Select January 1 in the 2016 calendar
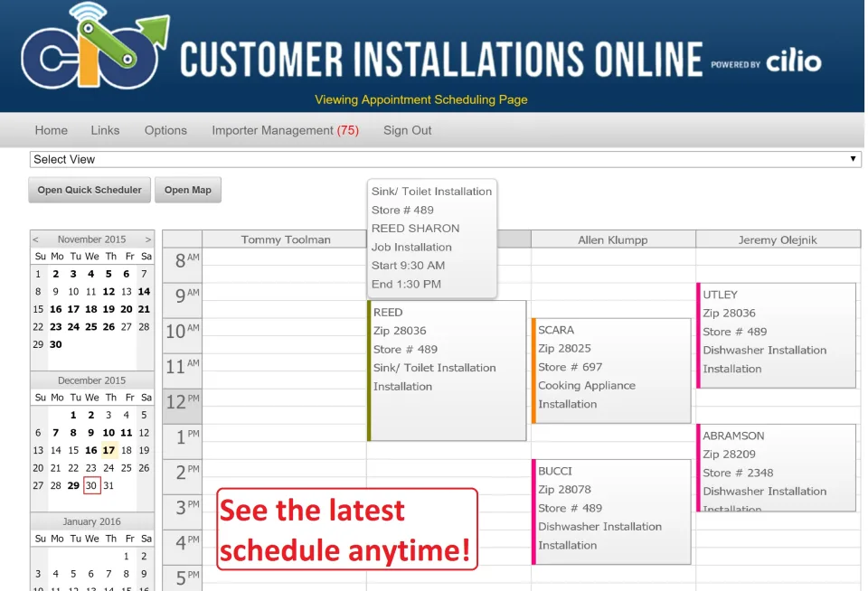Viewport: 868px width, 591px height. point(127,556)
